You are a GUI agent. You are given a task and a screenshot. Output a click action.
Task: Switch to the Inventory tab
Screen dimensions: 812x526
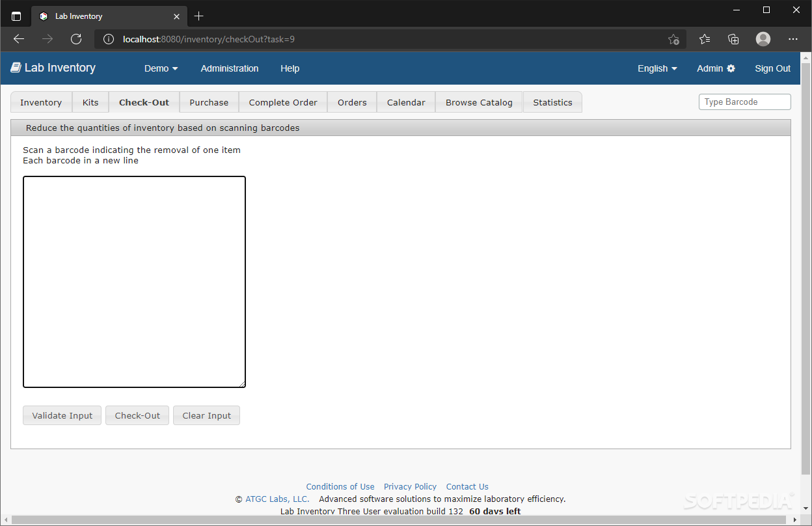(x=41, y=102)
